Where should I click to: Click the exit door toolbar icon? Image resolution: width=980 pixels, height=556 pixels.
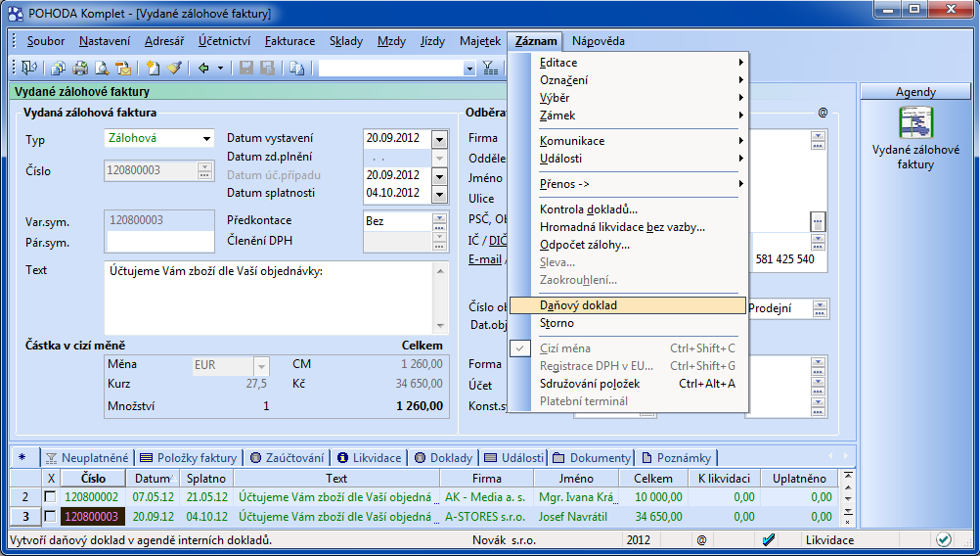click(29, 68)
